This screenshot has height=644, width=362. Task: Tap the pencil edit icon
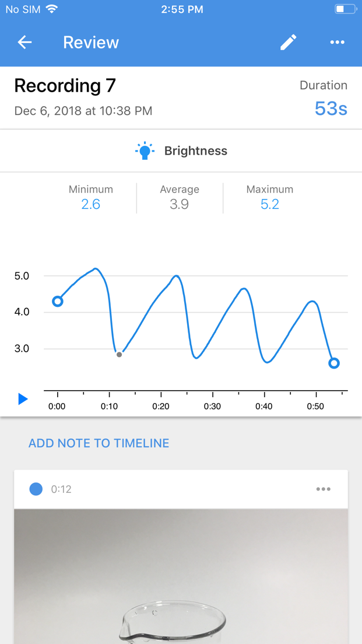pos(288,42)
